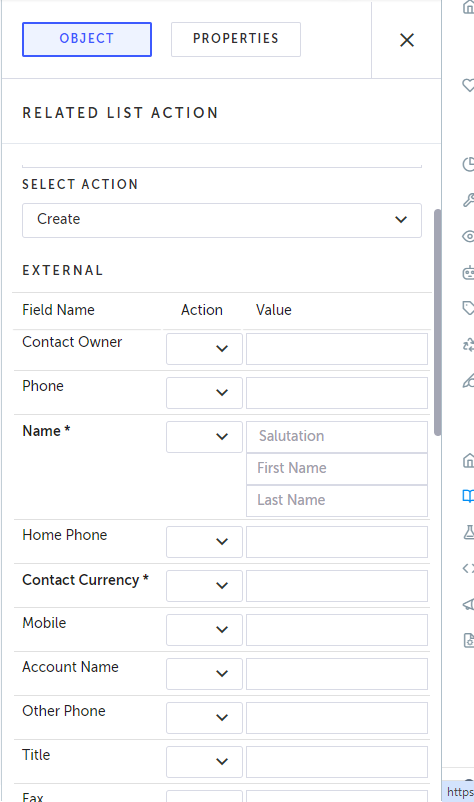Click the heart favorites icon in sidebar
This screenshot has height=802, width=474.
coord(468,85)
